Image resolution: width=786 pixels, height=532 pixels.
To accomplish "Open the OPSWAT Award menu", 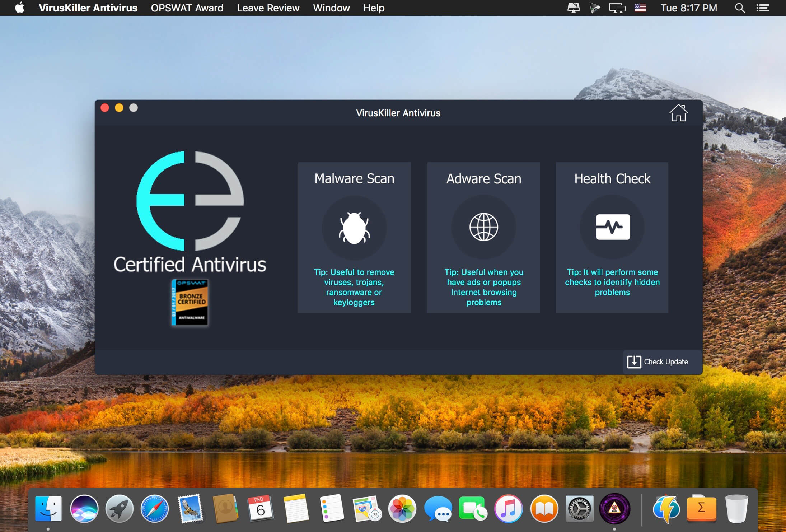I will coord(187,8).
